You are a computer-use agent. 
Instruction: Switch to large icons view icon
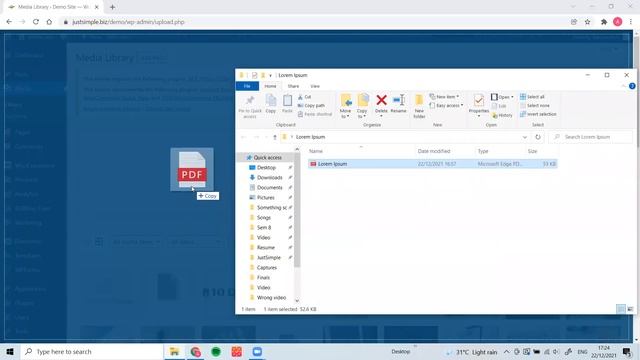coord(630,309)
